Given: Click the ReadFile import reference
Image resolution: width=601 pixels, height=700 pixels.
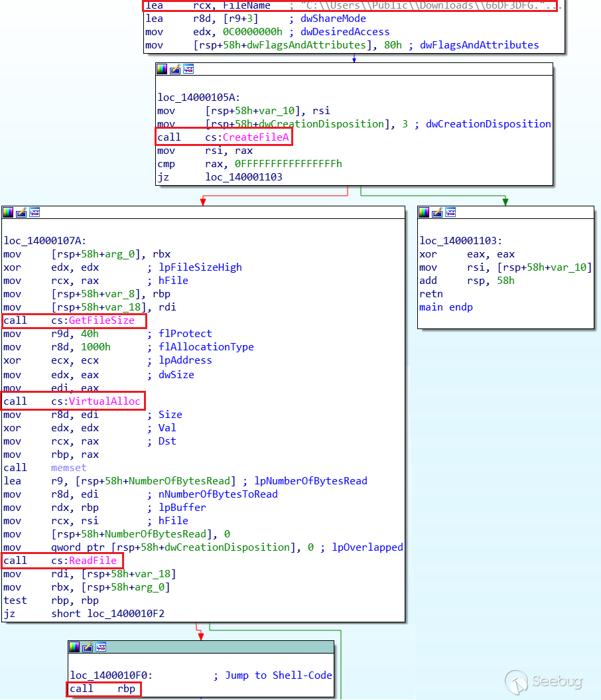Looking at the screenshot, I should 92,561.
